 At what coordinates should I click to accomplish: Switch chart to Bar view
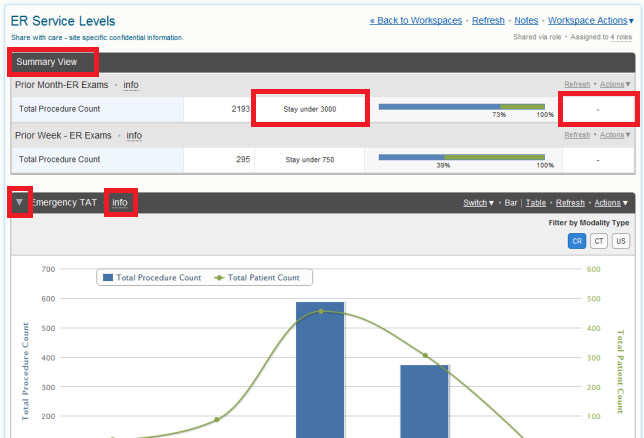(x=510, y=203)
